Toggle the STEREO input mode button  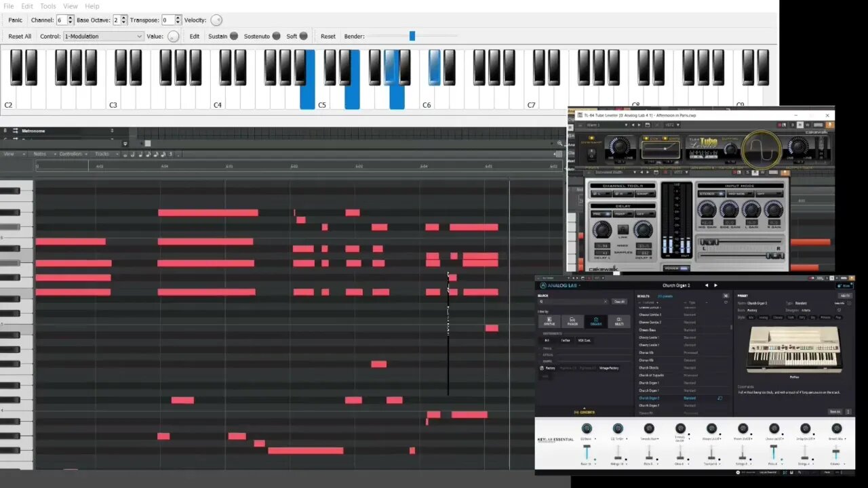point(712,194)
